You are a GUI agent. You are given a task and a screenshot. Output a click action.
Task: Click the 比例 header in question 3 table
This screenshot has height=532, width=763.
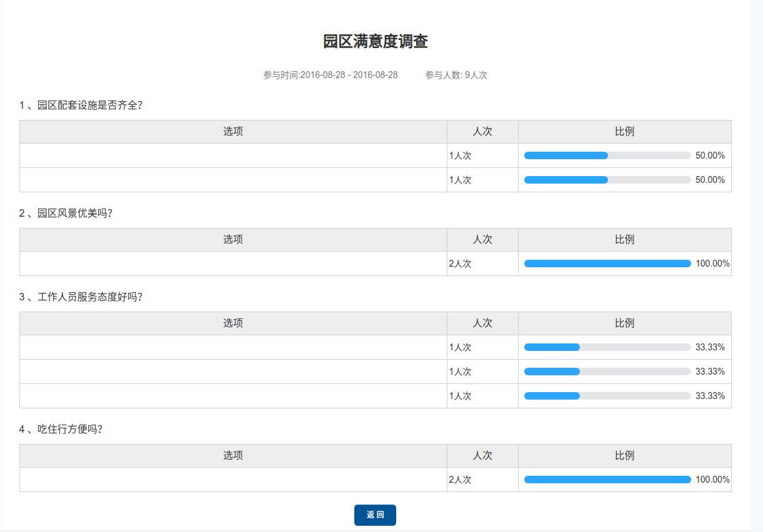624,323
